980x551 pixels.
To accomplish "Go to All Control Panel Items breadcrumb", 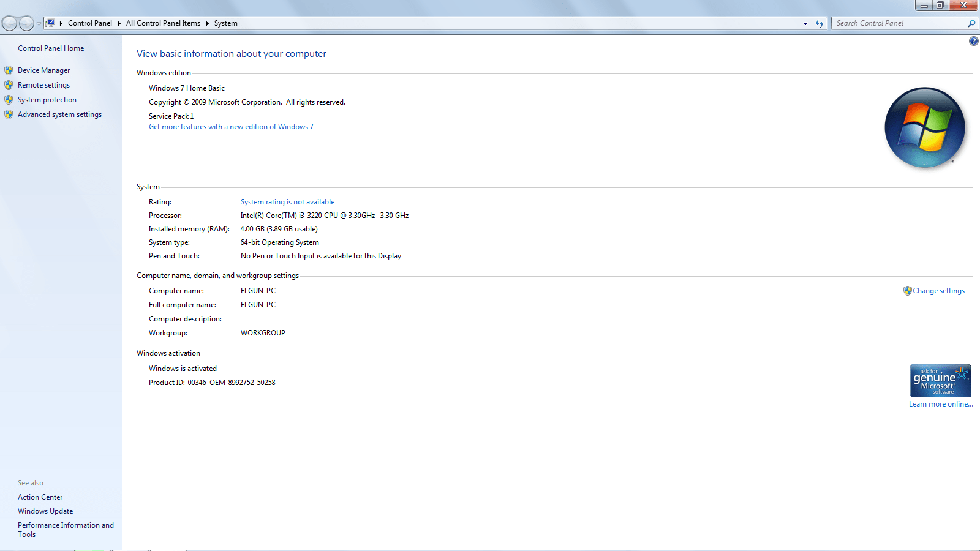I will [163, 23].
